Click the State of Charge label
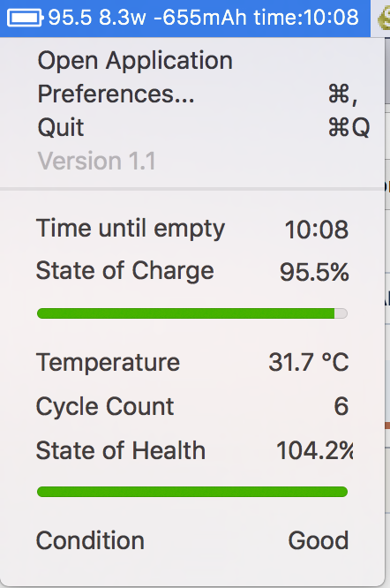Screen dimensions: 390x588 point(124,271)
